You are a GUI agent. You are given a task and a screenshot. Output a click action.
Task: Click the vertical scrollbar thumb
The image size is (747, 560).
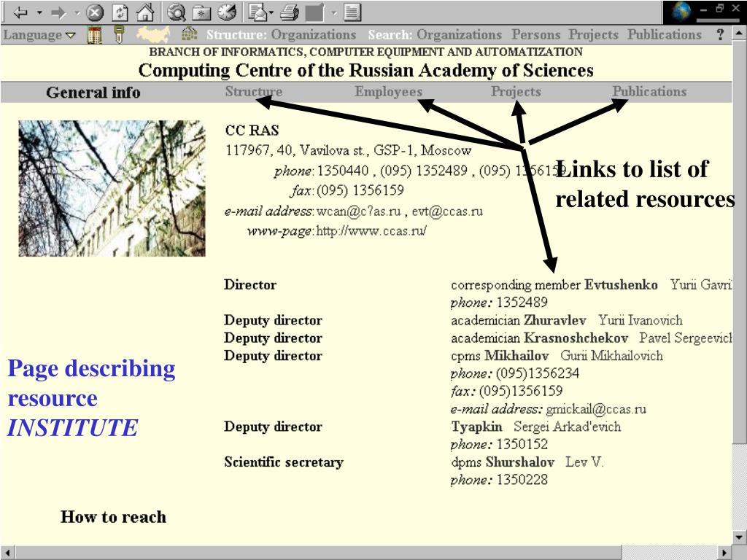pyautogui.click(x=740, y=243)
